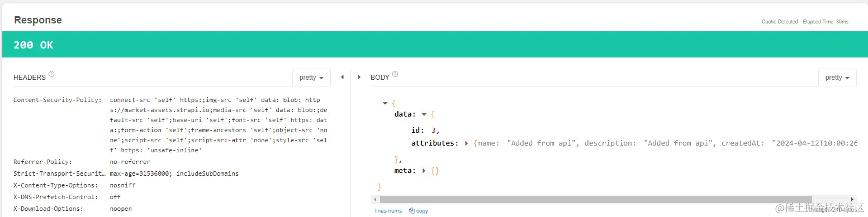Collapse the headers pane with left arrow
Image resolution: width=868 pixels, height=217 pixels.
tap(342, 77)
